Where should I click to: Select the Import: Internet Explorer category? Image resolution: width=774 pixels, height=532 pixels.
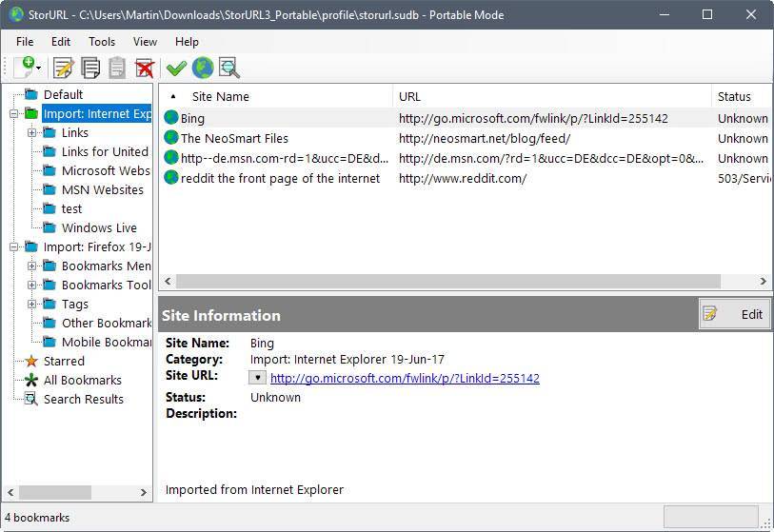coord(97,113)
